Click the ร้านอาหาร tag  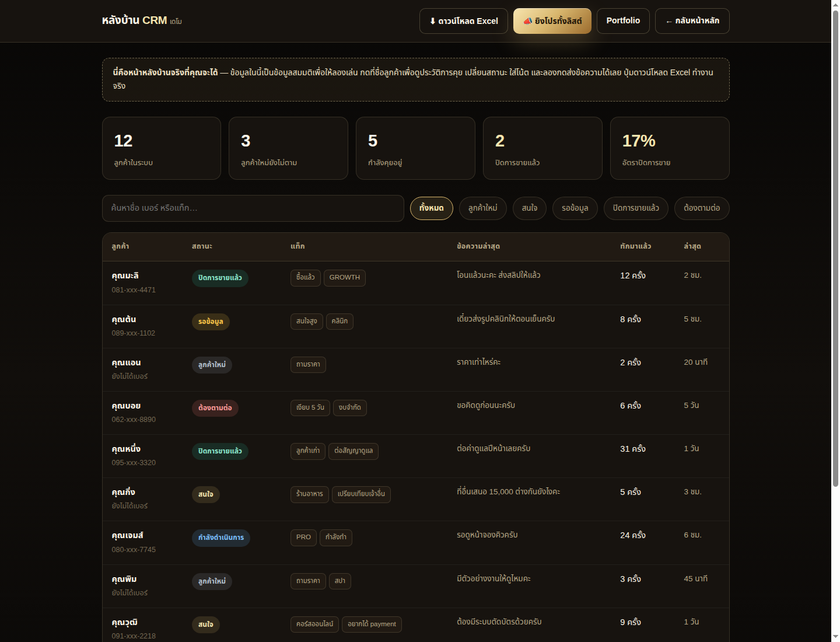pyautogui.click(x=310, y=494)
